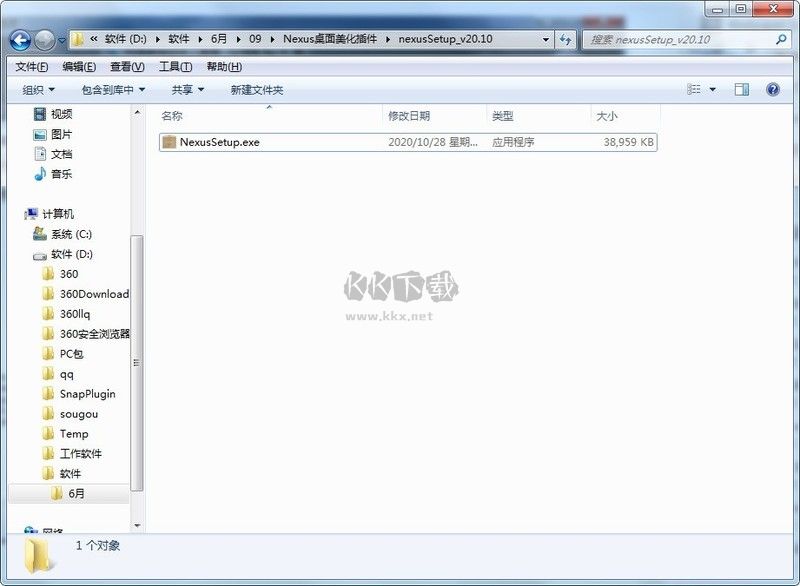
Task: Open the 工具(T) menu
Action: [176, 67]
